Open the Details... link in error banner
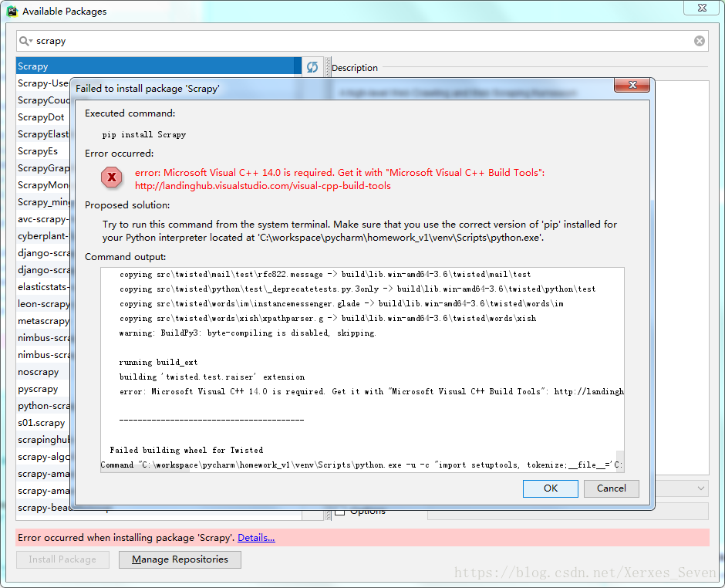Image resolution: width=725 pixels, height=588 pixels. click(x=256, y=538)
